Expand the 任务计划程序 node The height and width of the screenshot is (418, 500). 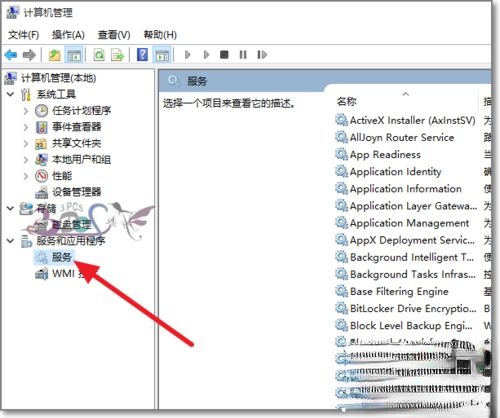coord(26,111)
